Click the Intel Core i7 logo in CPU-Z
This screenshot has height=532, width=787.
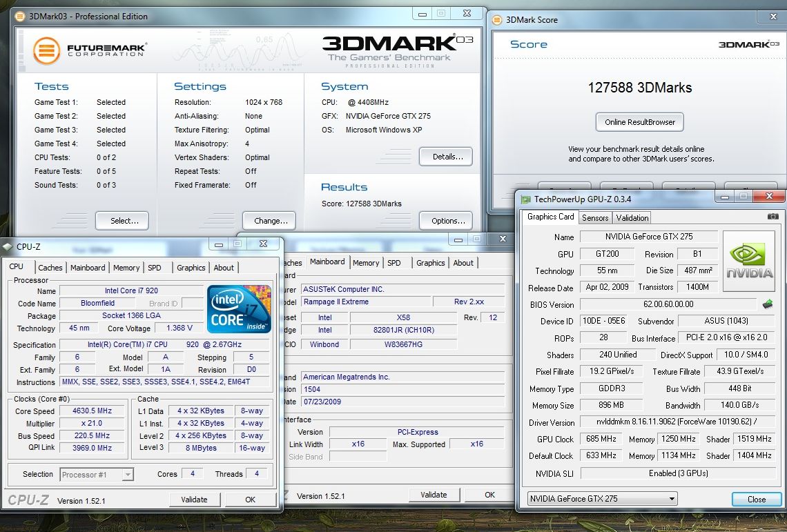click(x=239, y=309)
